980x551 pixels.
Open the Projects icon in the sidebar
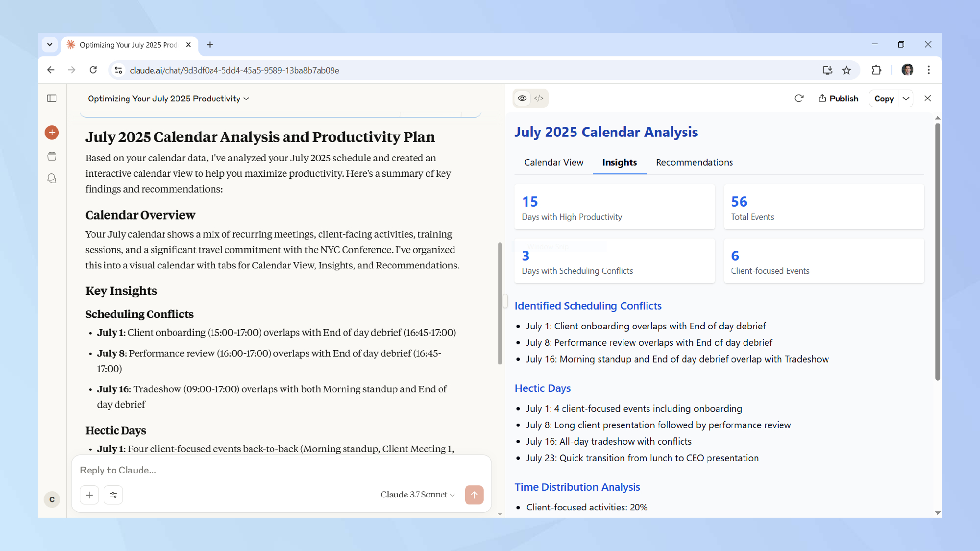coord(51,156)
